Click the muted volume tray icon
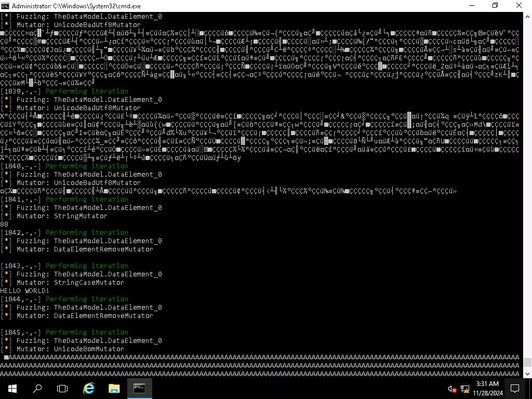This screenshot has width=532, height=399. [x=452, y=389]
